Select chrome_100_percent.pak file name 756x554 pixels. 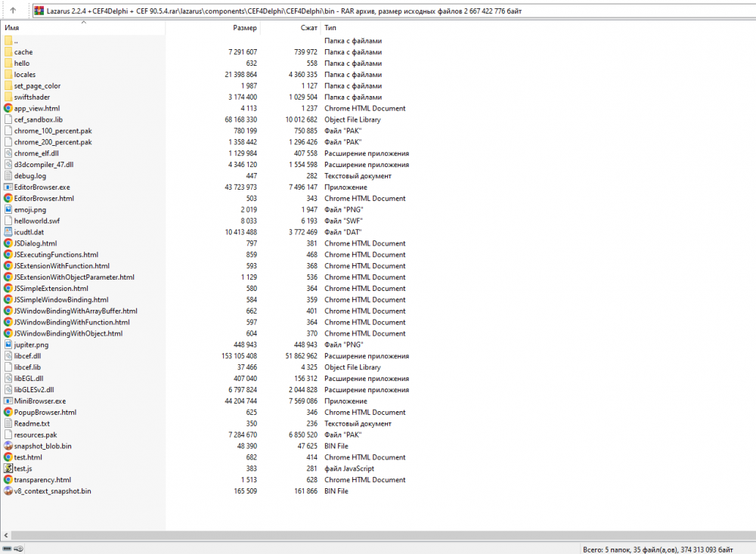pyautogui.click(x=53, y=131)
